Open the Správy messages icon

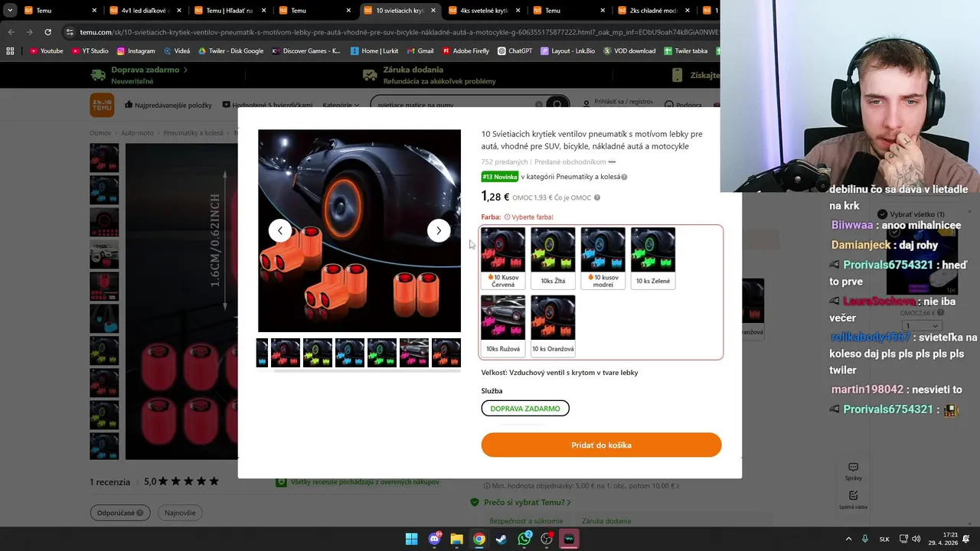pos(853,471)
